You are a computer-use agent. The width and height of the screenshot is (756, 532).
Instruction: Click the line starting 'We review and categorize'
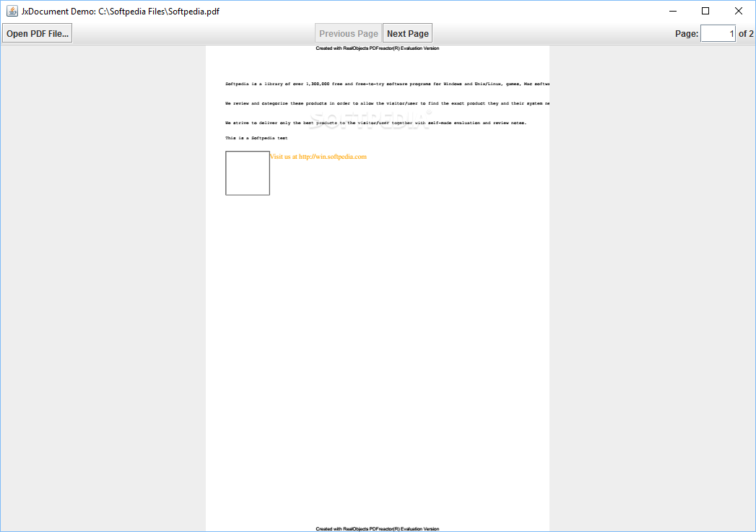click(387, 103)
